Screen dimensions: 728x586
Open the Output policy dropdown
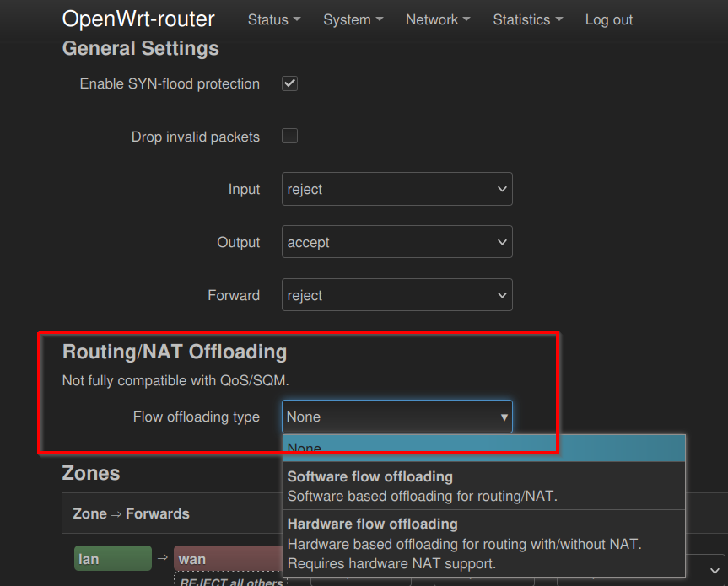[x=396, y=243]
